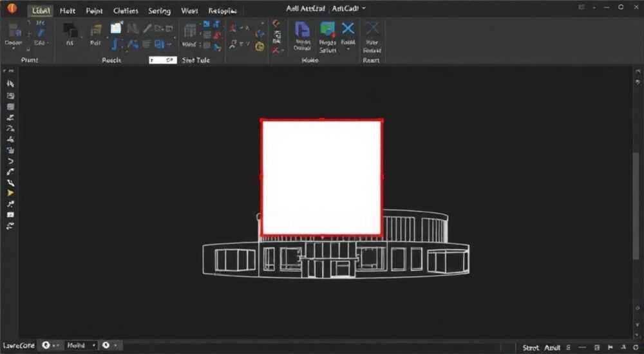Click the white sheet icon in ribbon

point(116,28)
